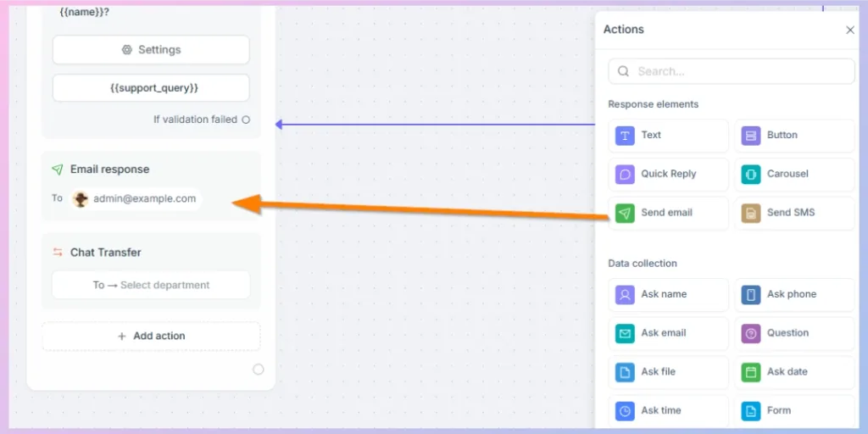
Task: Add the Form action
Action: [794, 411]
